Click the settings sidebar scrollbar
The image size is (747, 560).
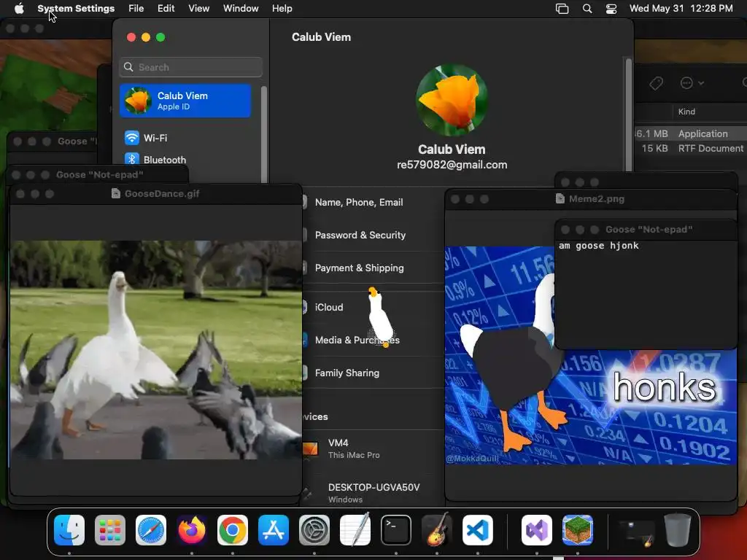pyautogui.click(x=264, y=133)
